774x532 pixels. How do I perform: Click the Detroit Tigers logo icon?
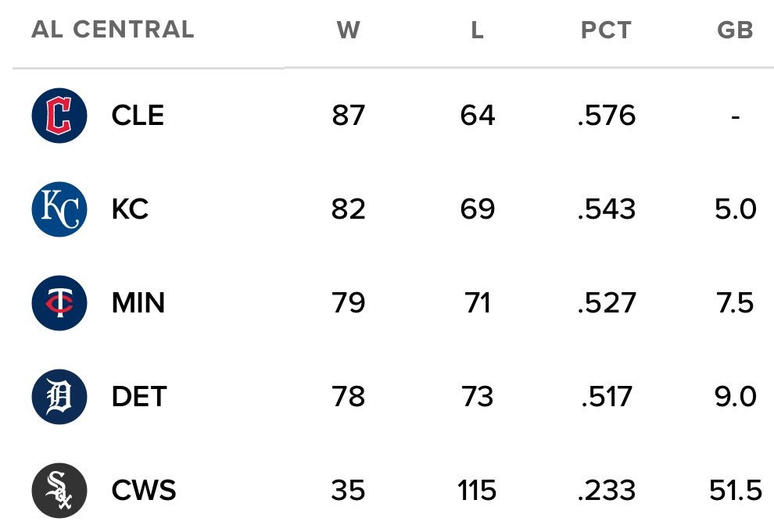(x=59, y=397)
